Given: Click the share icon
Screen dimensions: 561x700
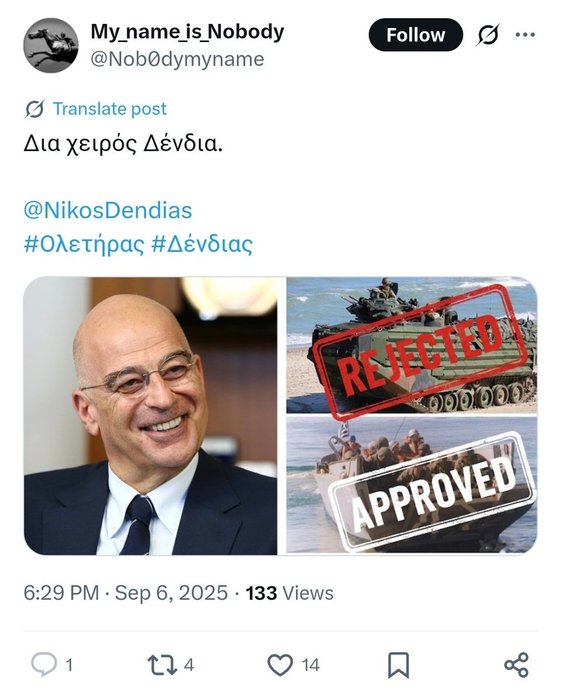Looking at the screenshot, I should pyautogui.click(x=516, y=665).
